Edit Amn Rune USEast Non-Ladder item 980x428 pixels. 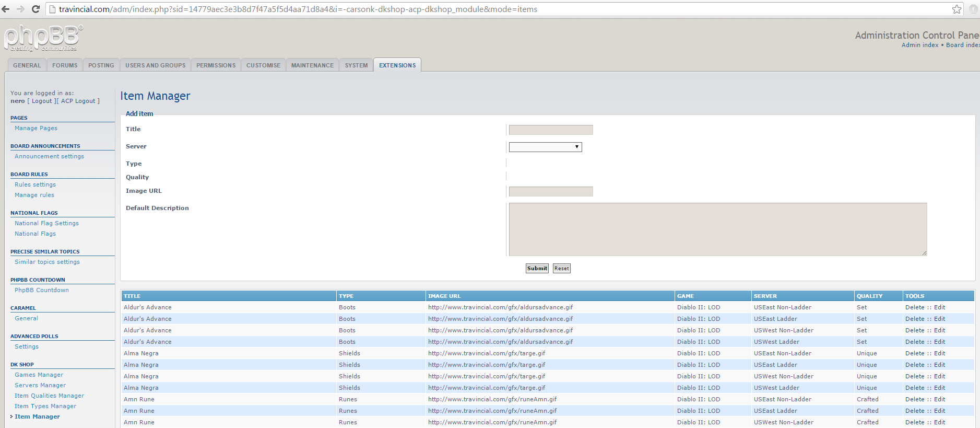(939, 399)
